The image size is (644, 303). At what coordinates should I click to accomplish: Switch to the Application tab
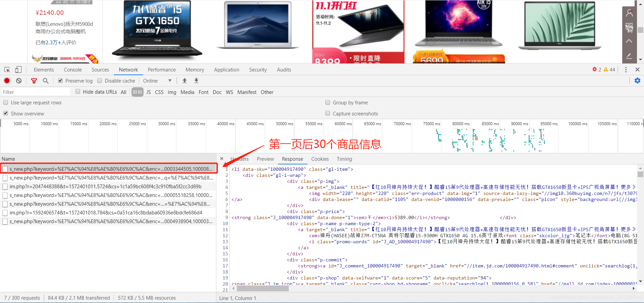[x=227, y=69]
